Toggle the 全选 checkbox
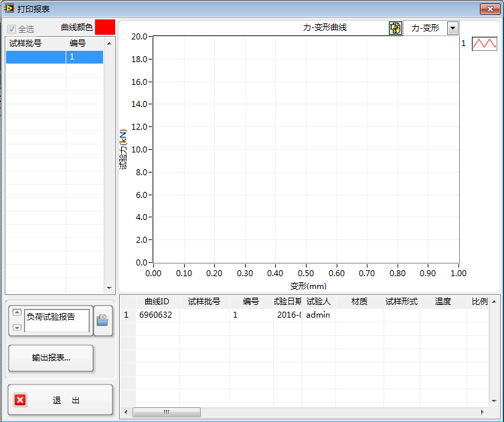The width and height of the screenshot is (504, 422). [x=11, y=29]
